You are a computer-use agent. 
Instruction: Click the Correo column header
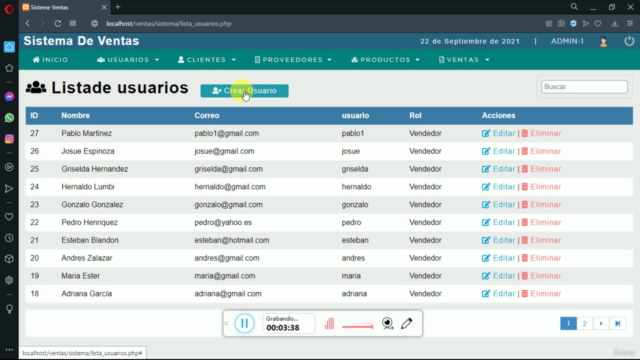tap(207, 116)
